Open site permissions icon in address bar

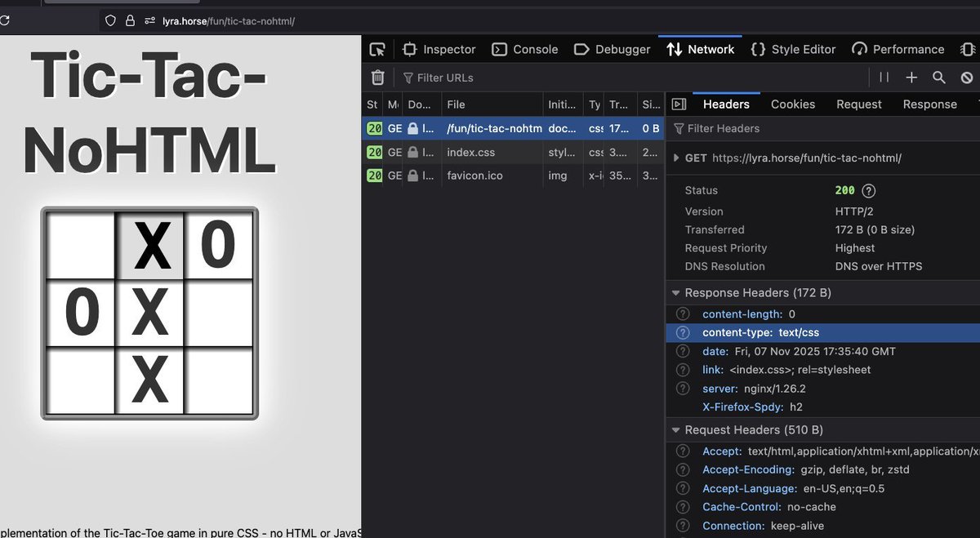tap(149, 21)
